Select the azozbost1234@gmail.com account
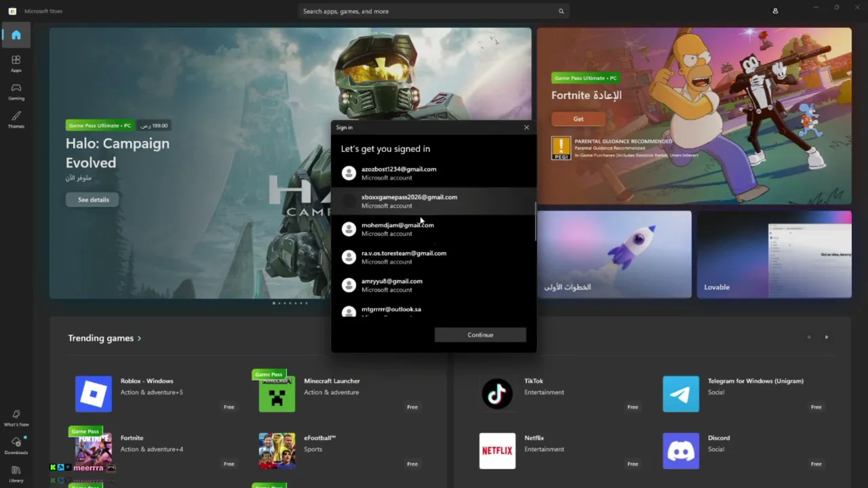This screenshot has width=868, height=488. tap(433, 174)
